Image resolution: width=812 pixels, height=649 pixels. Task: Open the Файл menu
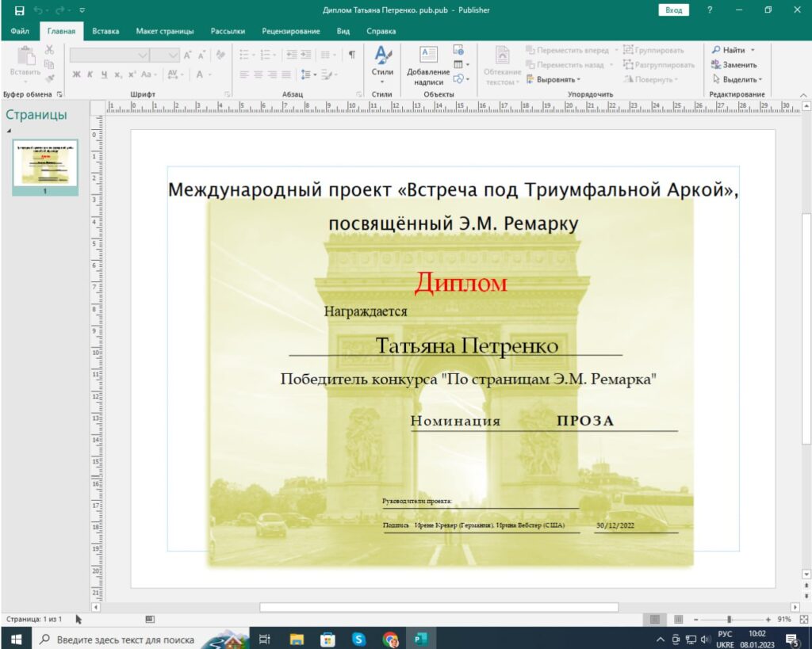pos(20,32)
